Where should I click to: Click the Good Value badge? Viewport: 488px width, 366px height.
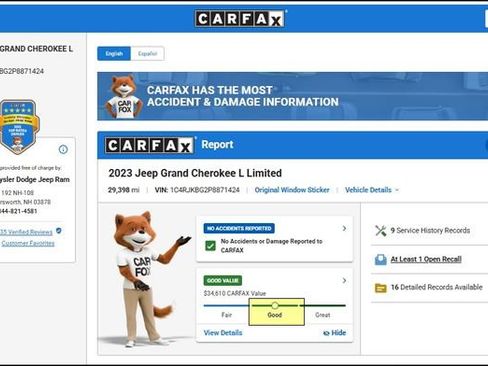pos(223,281)
